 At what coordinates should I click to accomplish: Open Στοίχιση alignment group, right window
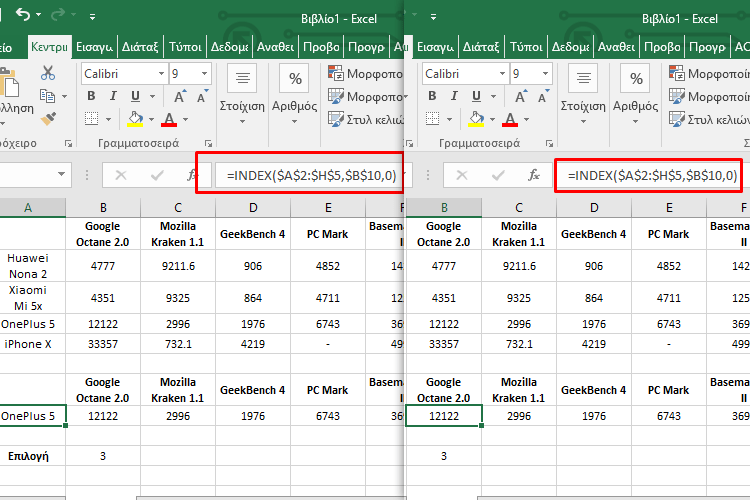583,96
